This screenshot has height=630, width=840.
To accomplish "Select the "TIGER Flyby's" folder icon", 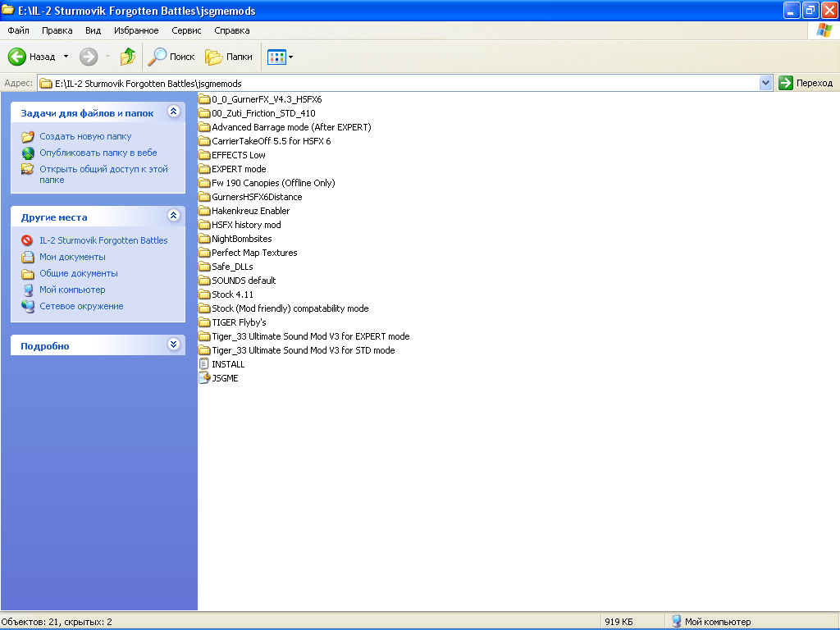I will point(204,322).
